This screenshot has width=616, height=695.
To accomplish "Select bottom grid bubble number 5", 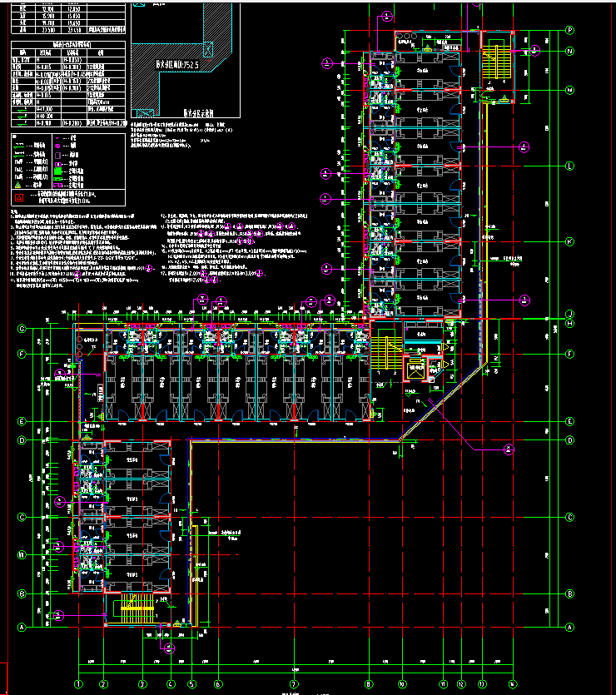I will (191, 684).
